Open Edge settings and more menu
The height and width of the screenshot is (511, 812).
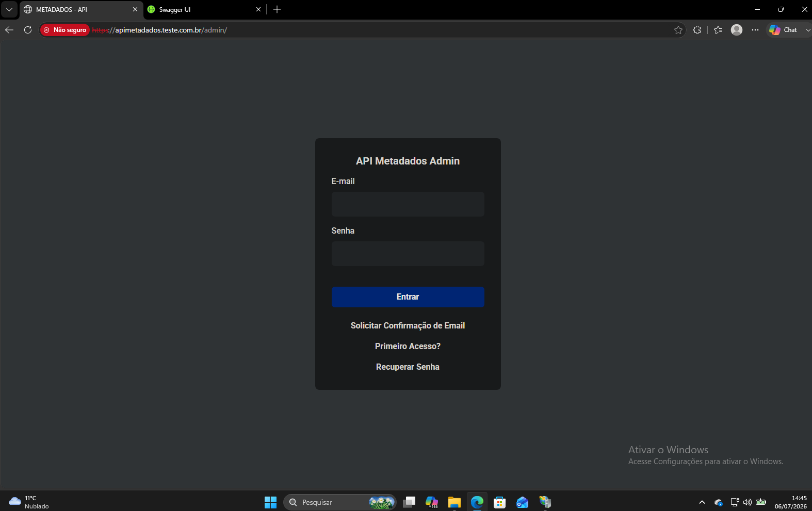click(x=755, y=30)
